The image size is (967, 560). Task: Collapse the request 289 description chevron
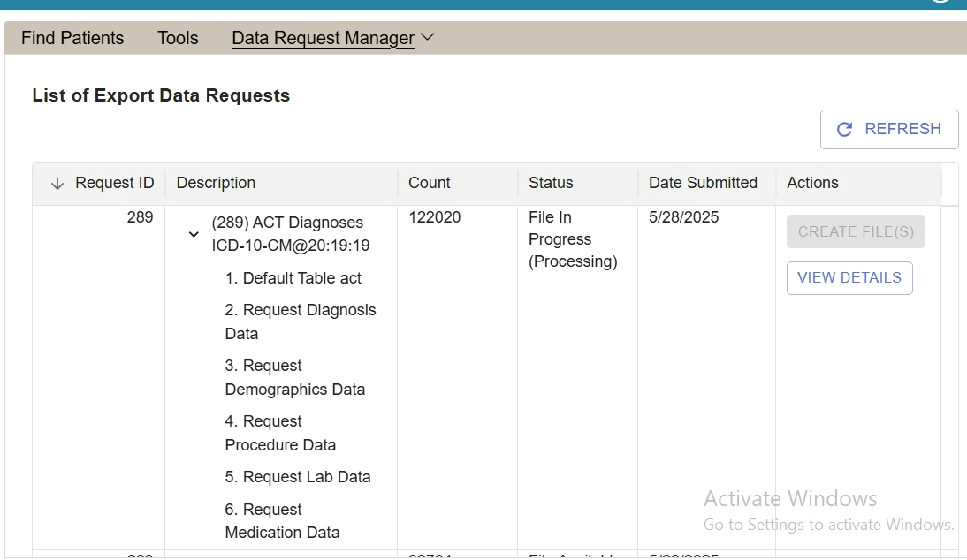(x=194, y=234)
